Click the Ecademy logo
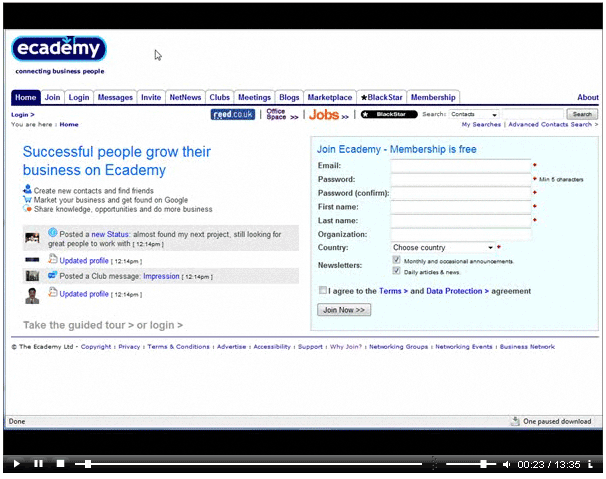Viewport: 606px width, 479px height. [x=59, y=49]
